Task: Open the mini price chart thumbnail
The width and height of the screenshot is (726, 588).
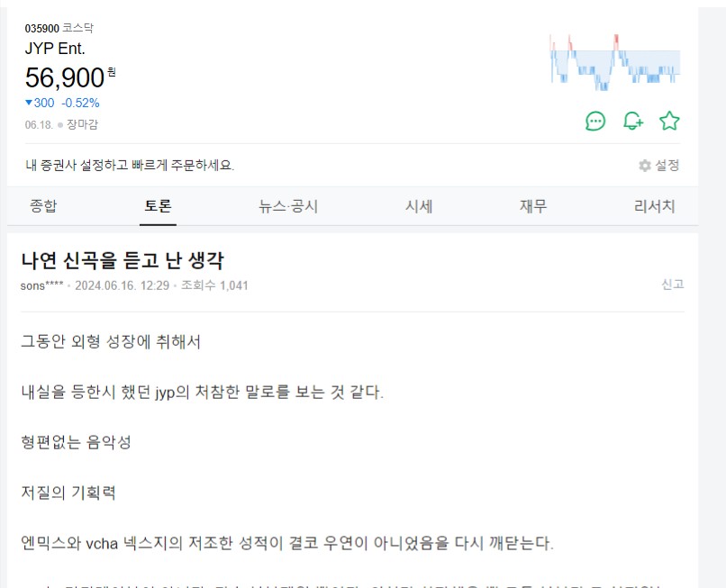Action: (x=614, y=62)
